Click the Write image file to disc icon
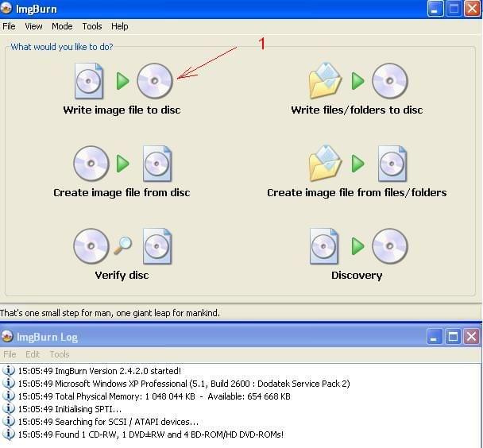Image resolution: width=483 pixels, height=448 pixels. [x=122, y=81]
